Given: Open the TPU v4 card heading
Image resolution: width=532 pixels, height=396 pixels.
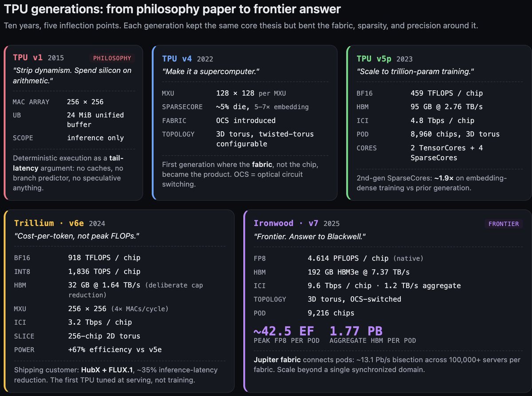Looking at the screenshot, I should click(177, 59).
